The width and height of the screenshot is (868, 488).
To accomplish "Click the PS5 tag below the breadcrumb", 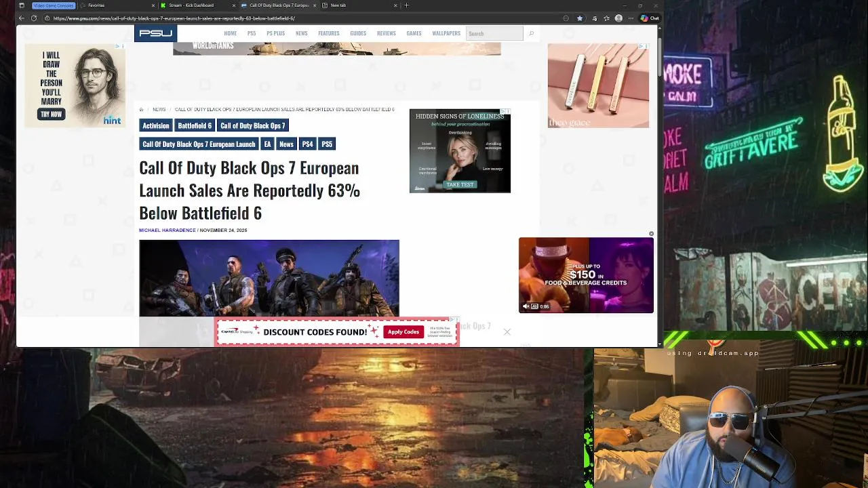I will 327,144.
